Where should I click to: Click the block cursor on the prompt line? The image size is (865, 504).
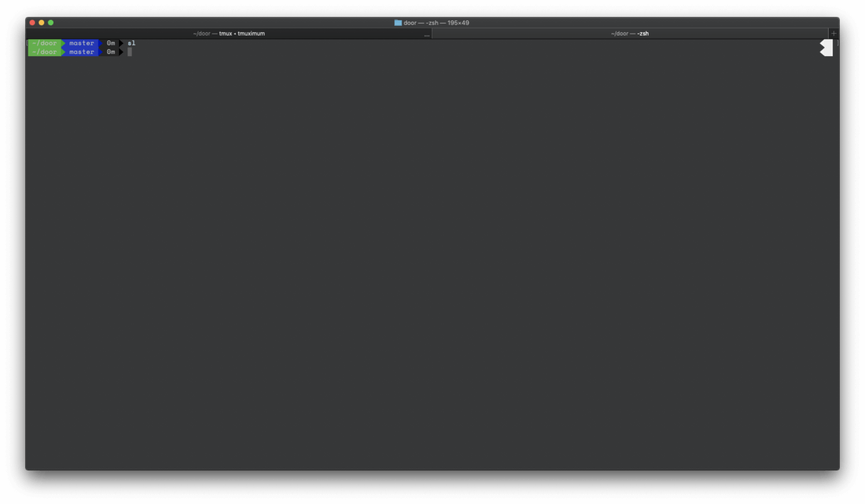click(130, 52)
